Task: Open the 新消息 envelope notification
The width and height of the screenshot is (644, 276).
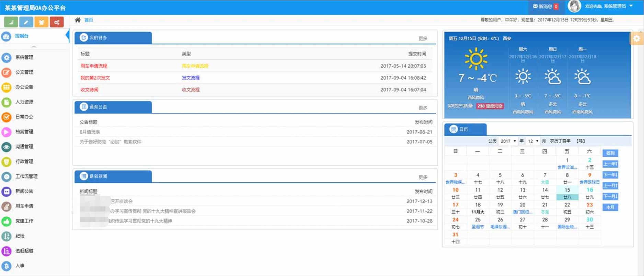Action: [545, 7]
